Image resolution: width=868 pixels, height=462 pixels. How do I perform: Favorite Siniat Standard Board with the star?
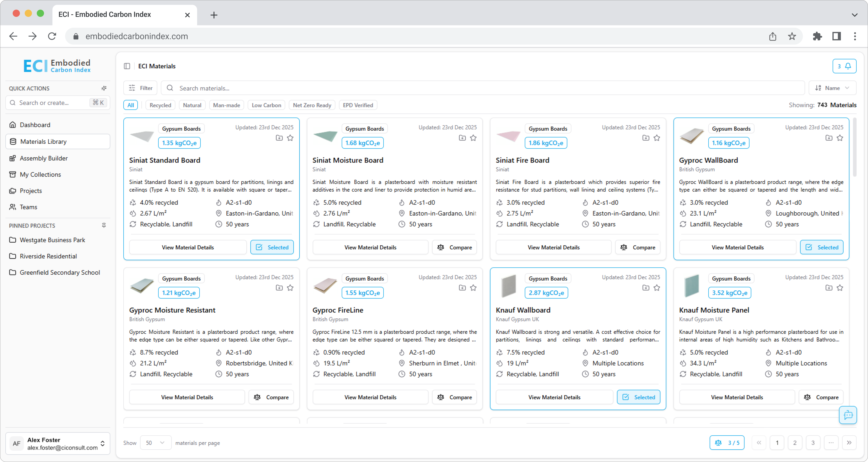pyautogui.click(x=290, y=138)
